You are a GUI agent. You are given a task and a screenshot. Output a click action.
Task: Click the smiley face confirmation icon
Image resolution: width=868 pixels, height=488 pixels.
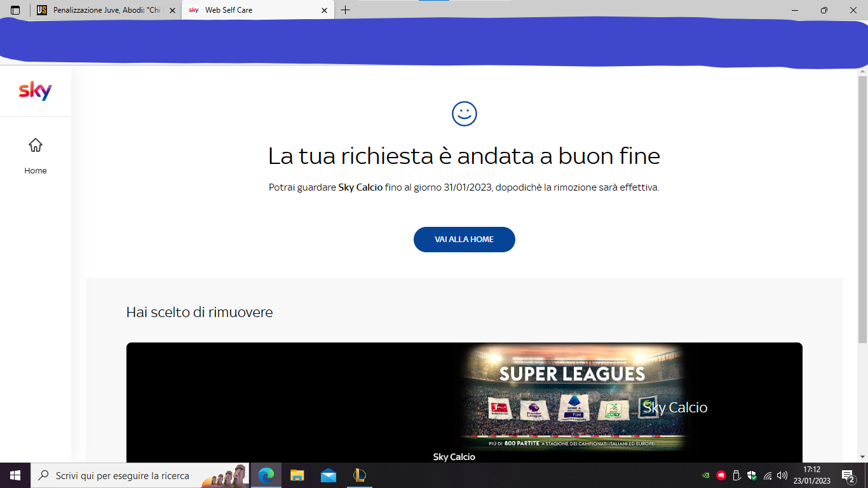[x=465, y=114]
